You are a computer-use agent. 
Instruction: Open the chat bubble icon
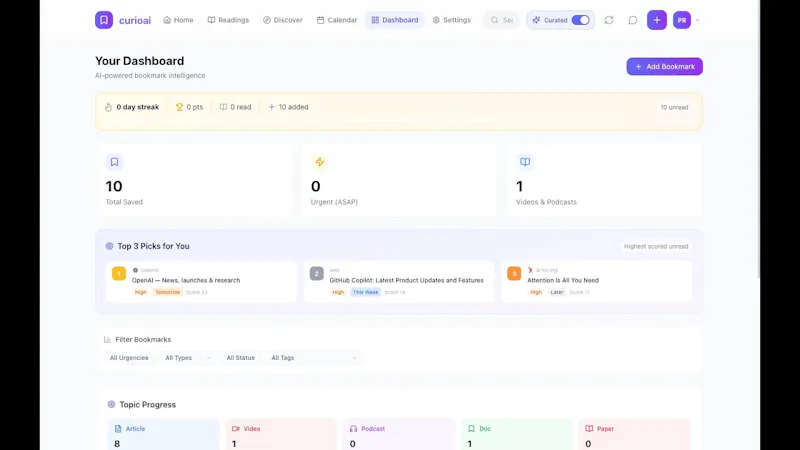tap(633, 20)
